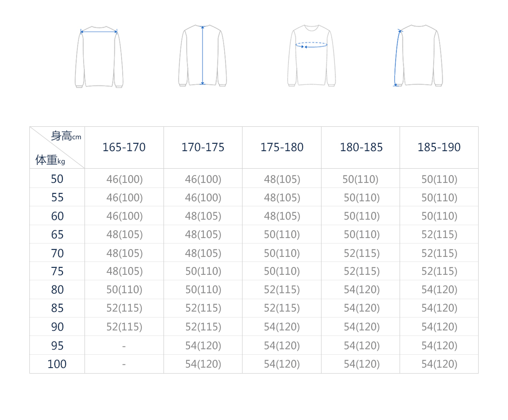
Task: Click the 身高/体重 diagonal header cell
Action: point(57,148)
